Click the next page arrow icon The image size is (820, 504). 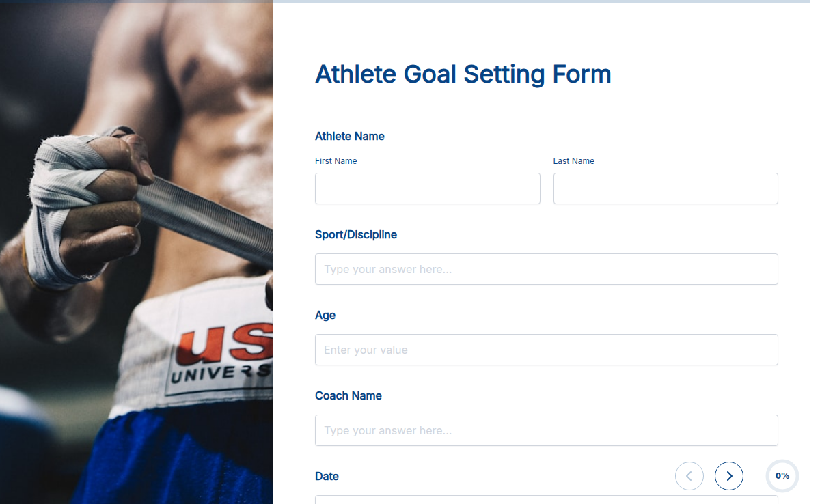pos(728,476)
